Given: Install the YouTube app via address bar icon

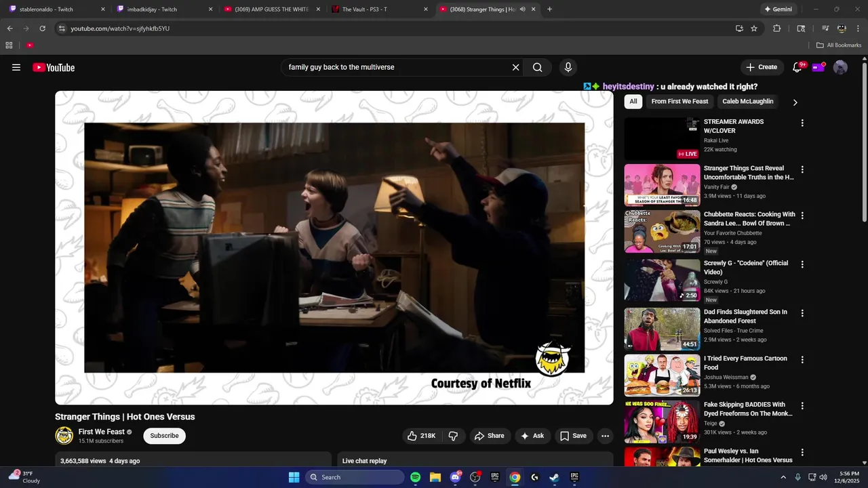Looking at the screenshot, I should point(739,28).
